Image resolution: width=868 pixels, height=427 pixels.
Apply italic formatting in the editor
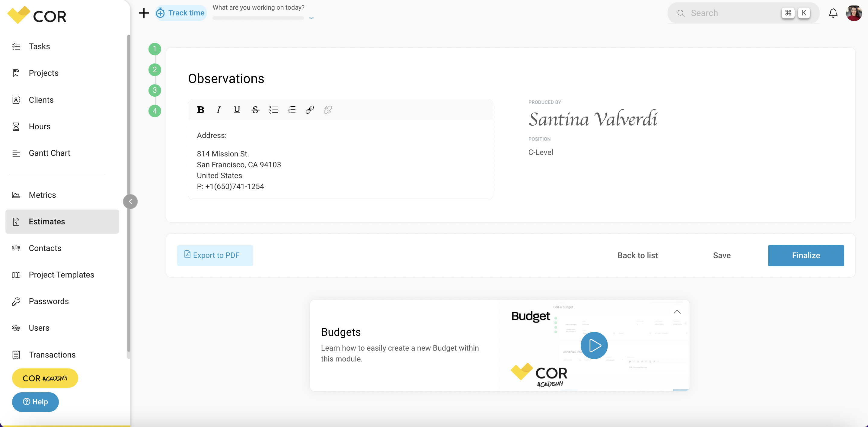[219, 110]
